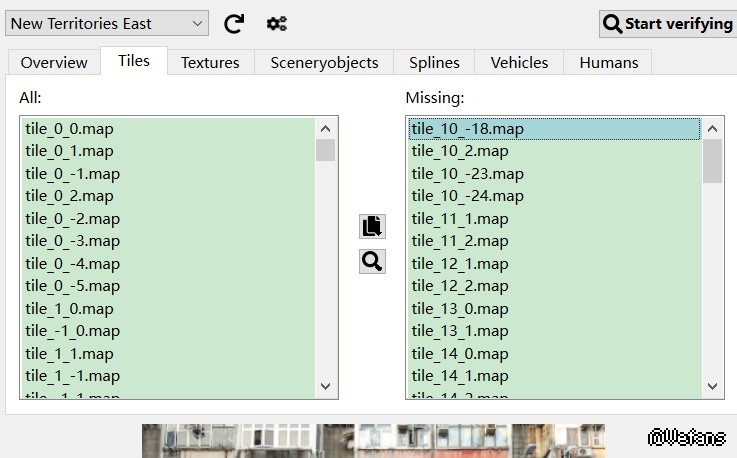Select tile_0_0.map in the All list

69,128
